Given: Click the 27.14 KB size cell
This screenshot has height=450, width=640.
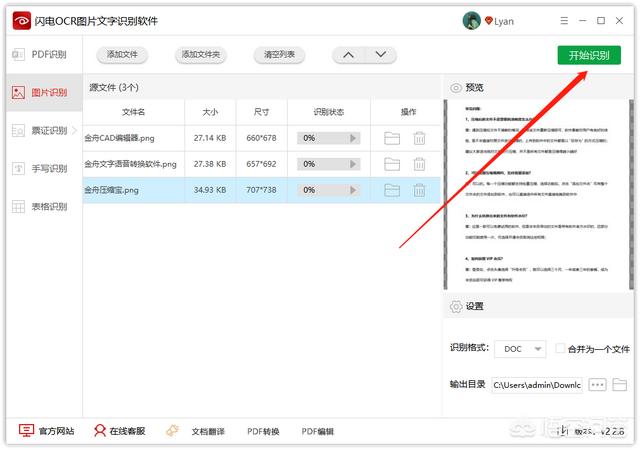Looking at the screenshot, I should click(210, 138).
